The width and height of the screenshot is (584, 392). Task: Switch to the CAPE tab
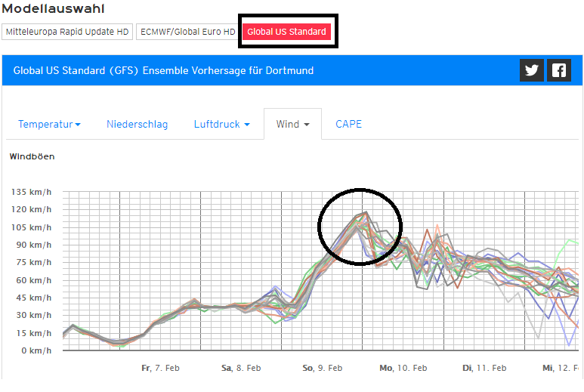click(348, 124)
